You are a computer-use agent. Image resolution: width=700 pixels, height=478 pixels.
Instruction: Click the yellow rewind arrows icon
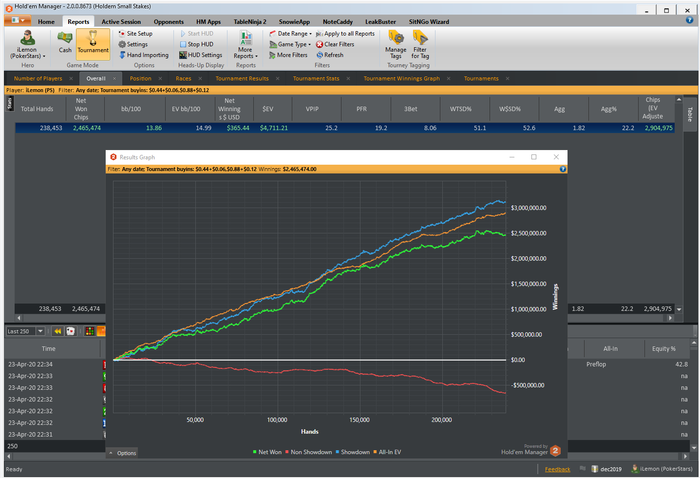[x=58, y=331]
